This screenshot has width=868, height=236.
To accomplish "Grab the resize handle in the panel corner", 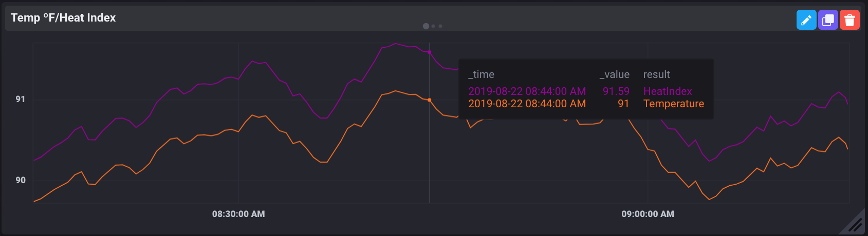I will (855, 224).
